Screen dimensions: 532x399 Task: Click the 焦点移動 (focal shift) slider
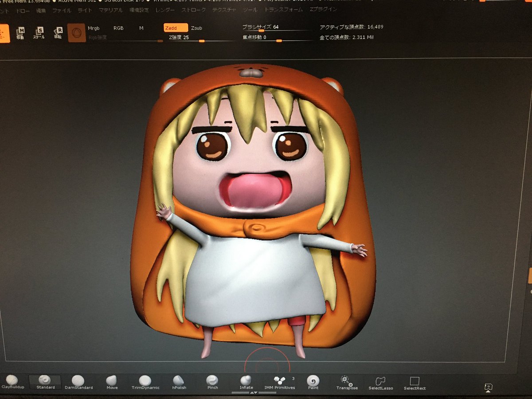[x=277, y=38]
